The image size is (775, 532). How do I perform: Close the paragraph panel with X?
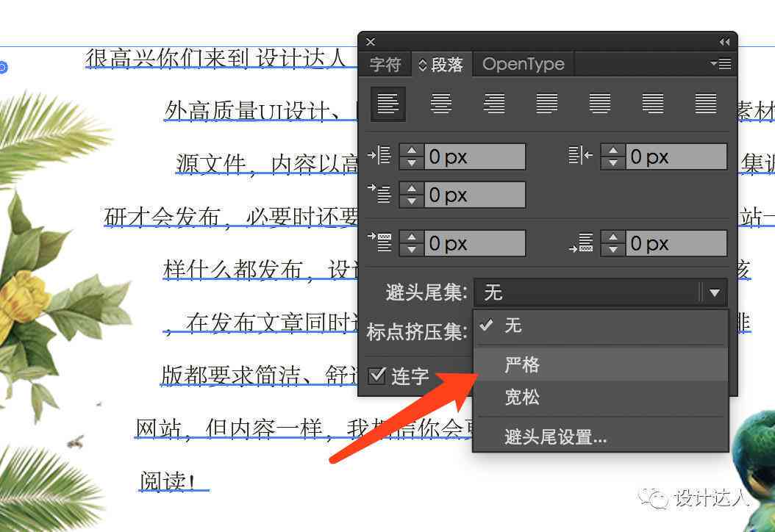(371, 42)
